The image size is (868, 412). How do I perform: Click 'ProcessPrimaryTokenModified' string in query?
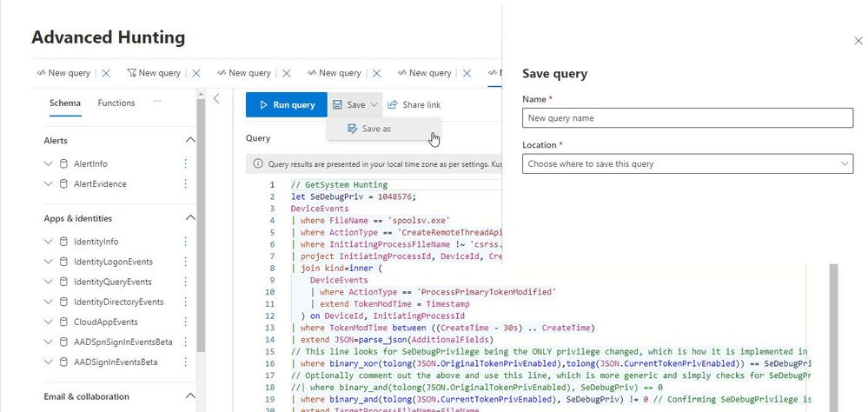pos(487,292)
